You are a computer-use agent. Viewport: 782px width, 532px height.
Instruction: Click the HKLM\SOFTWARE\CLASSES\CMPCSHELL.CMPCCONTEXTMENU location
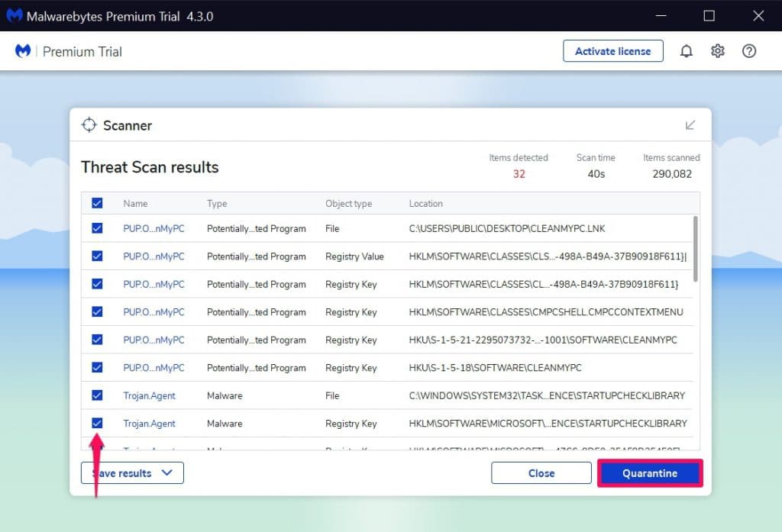pyautogui.click(x=545, y=312)
